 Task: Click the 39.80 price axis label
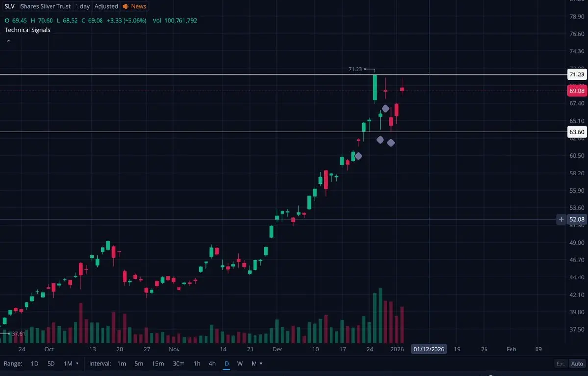[x=577, y=312]
